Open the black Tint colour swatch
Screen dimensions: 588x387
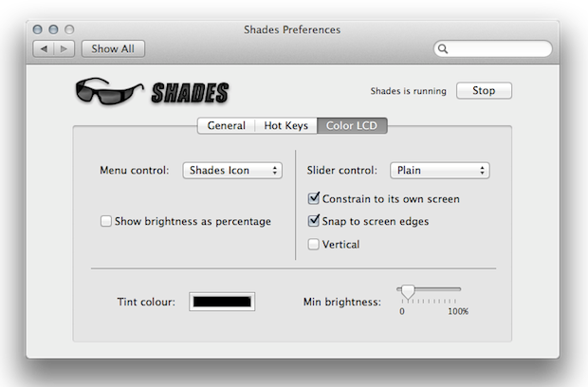pos(222,302)
